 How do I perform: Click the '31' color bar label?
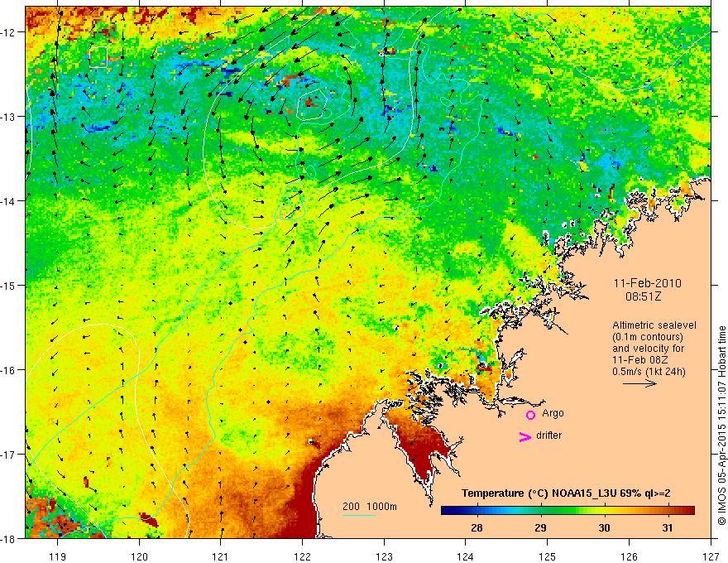click(x=667, y=527)
